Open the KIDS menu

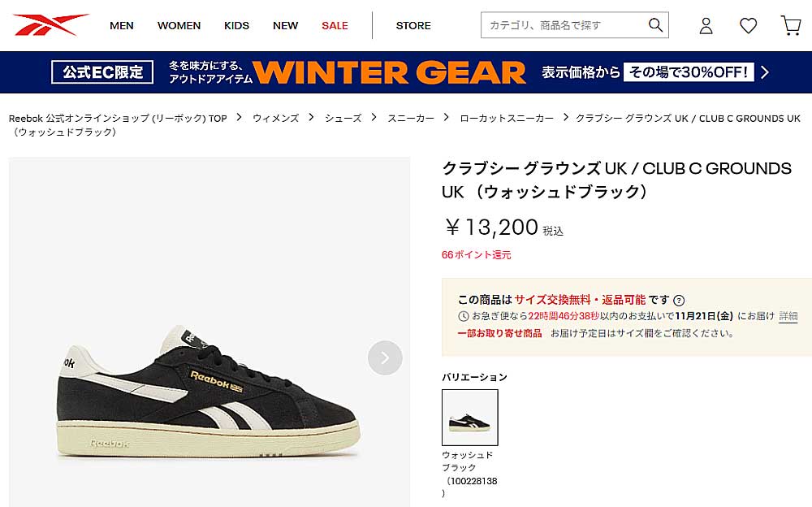(236, 25)
